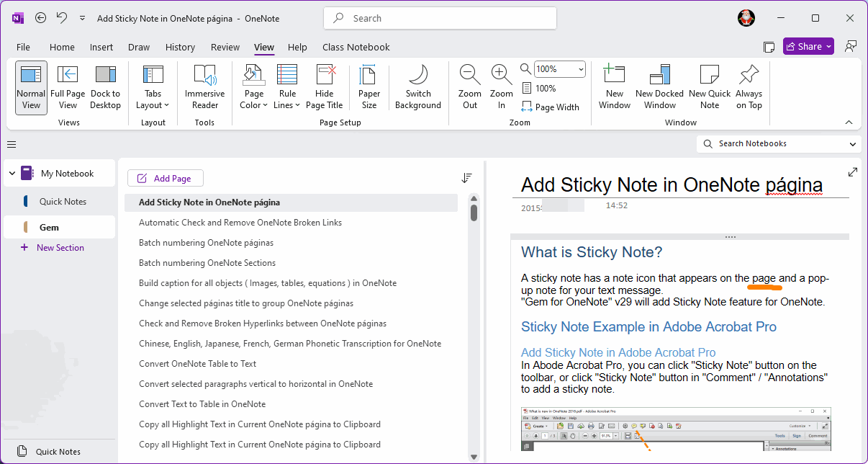Open 'Convert Text to Table in OneNote' page
This screenshot has height=464, width=868.
click(x=291, y=404)
